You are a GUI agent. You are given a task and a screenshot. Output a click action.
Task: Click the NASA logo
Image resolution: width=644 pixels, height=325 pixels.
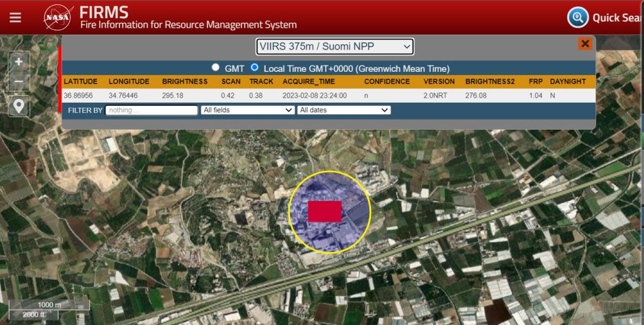coord(58,17)
